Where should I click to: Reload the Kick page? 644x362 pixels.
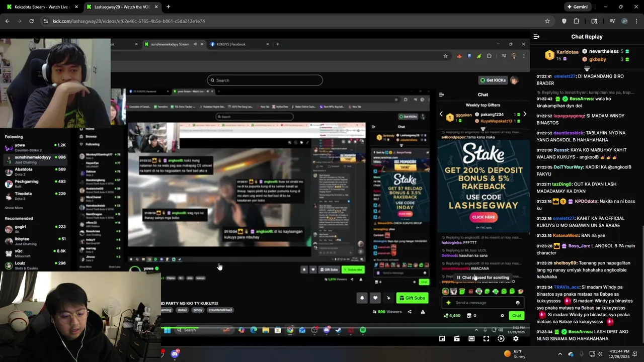point(32,21)
